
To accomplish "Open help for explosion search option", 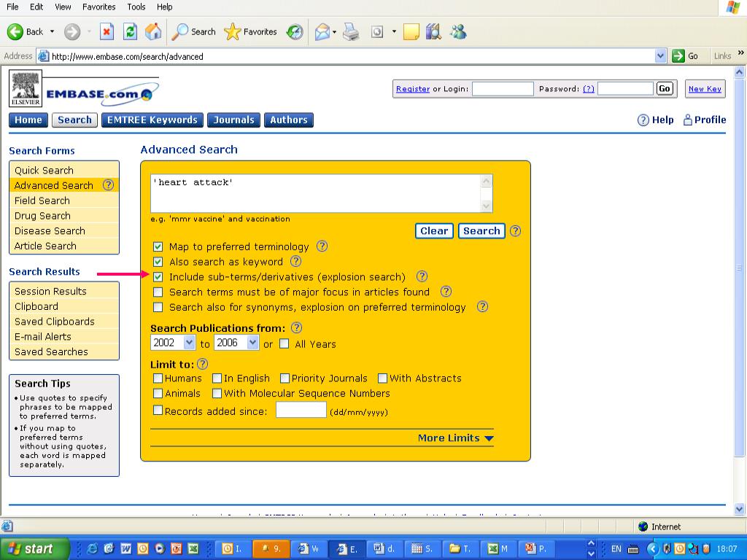I will pos(422,276).
